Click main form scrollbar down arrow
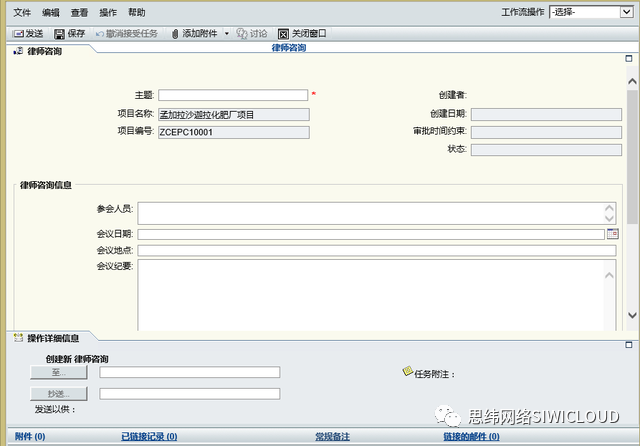This screenshot has width=640, height=446. [632, 315]
